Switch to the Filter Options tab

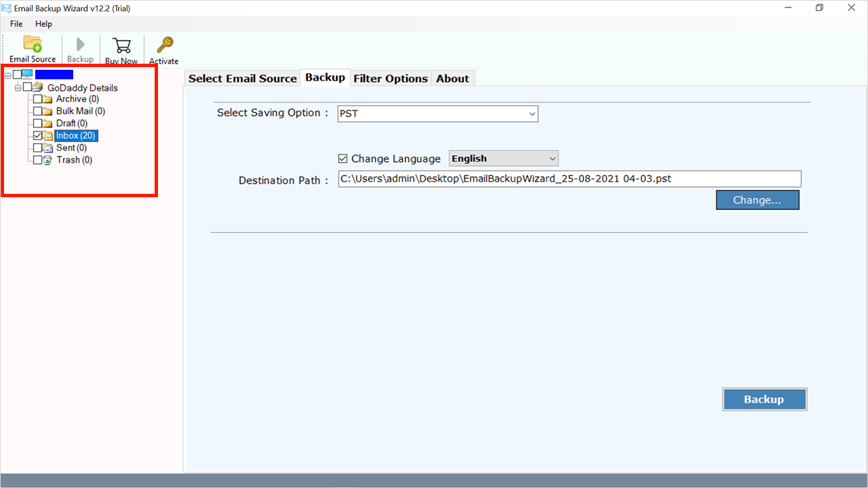coord(391,79)
